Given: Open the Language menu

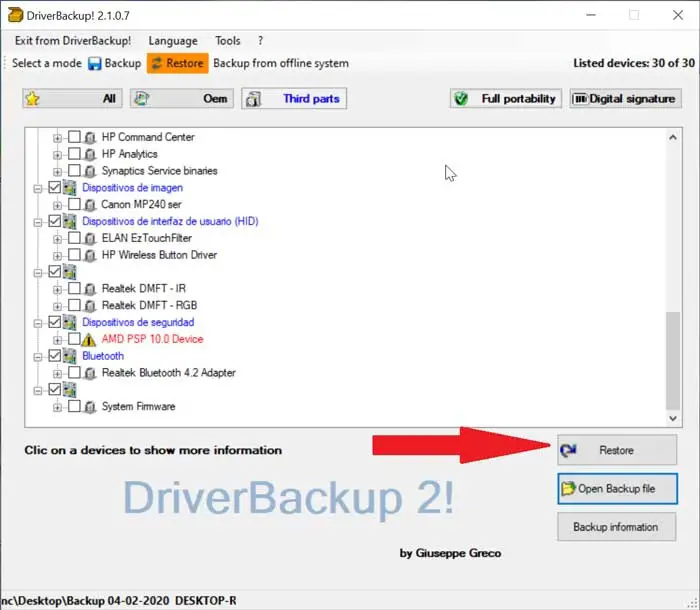Looking at the screenshot, I should pos(173,41).
